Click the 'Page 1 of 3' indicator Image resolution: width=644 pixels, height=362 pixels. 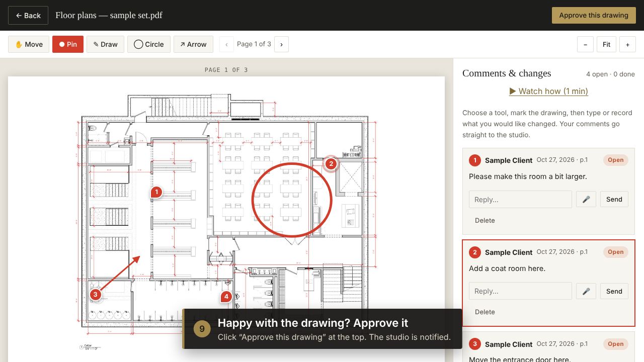point(254,44)
